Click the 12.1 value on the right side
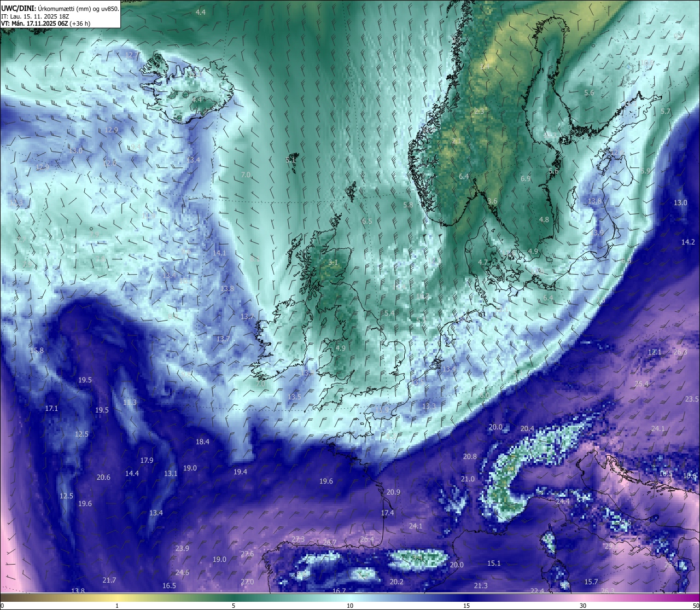This screenshot has width=700, height=610. pos(655,352)
